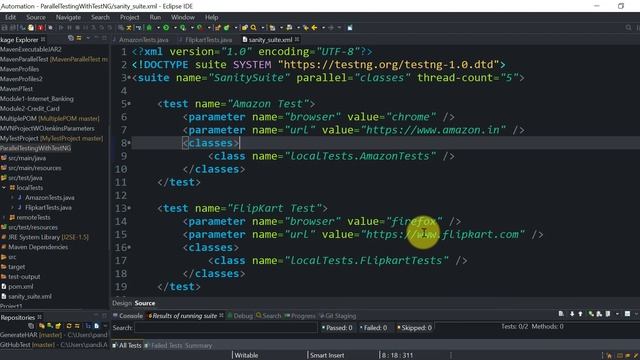Select pom.xml in Package Explorer
This screenshot has width=640, height=360.
click(x=21, y=287)
